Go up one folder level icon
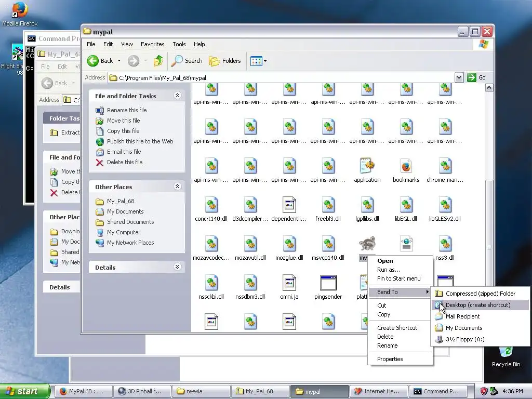The width and height of the screenshot is (532, 399). [x=158, y=61]
